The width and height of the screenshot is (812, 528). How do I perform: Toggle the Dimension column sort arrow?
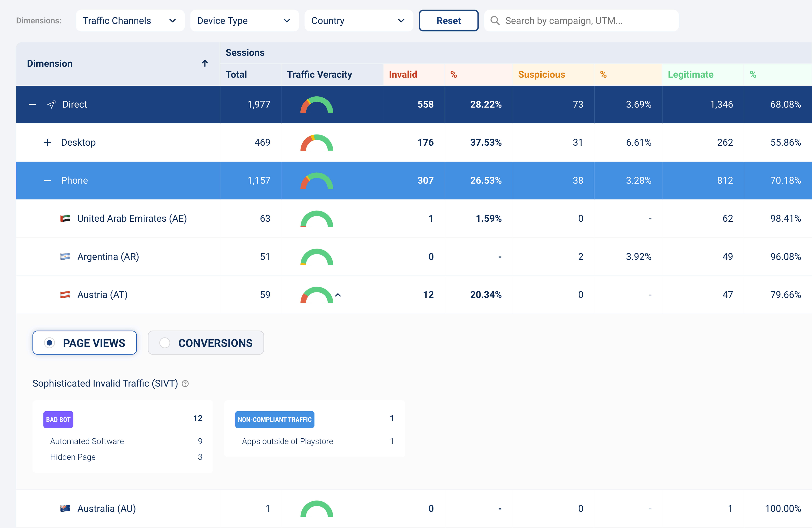pos(205,63)
